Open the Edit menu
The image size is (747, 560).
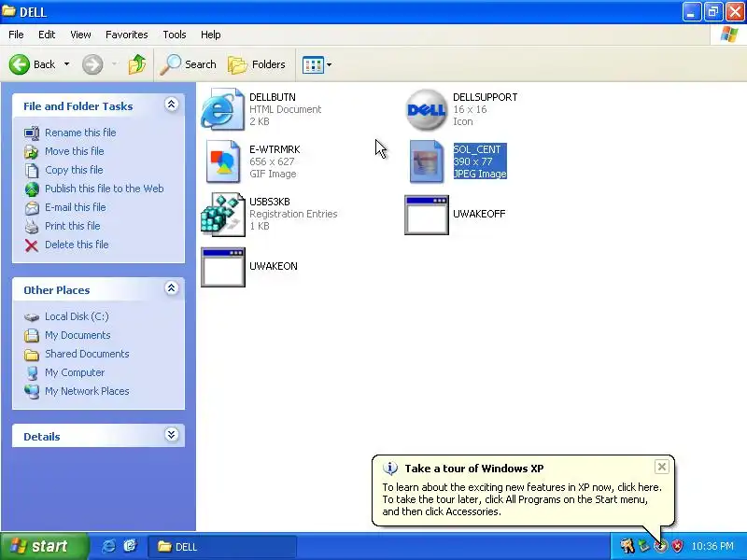[x=47, y=35]
